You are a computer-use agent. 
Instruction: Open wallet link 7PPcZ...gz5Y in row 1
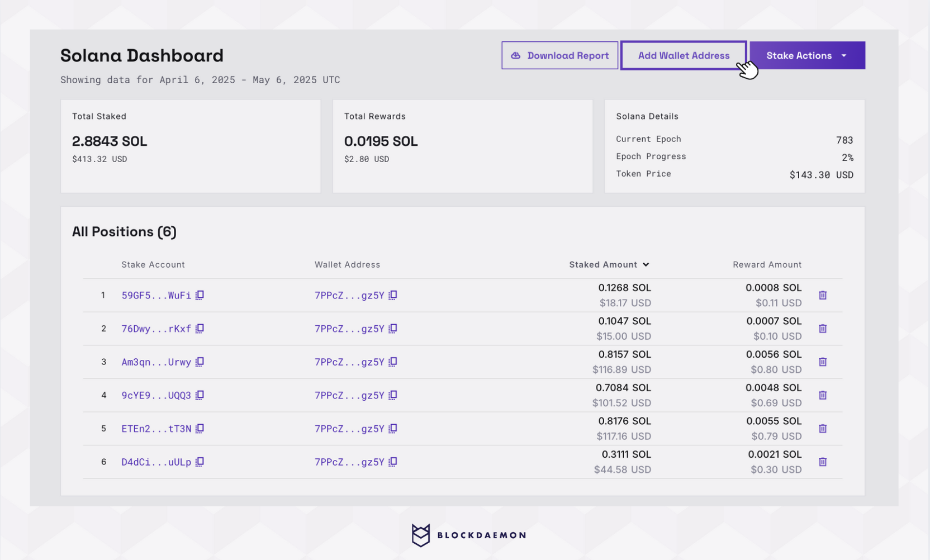tap(349, 295)
